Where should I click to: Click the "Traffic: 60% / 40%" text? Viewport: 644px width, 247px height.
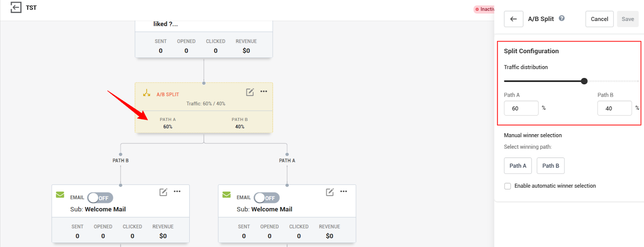click(x=206, y=104)
